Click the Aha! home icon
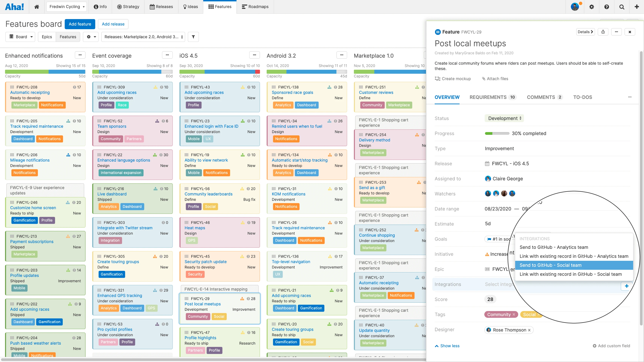The height and width of the screenshot is (362, 644). [37, 7]
